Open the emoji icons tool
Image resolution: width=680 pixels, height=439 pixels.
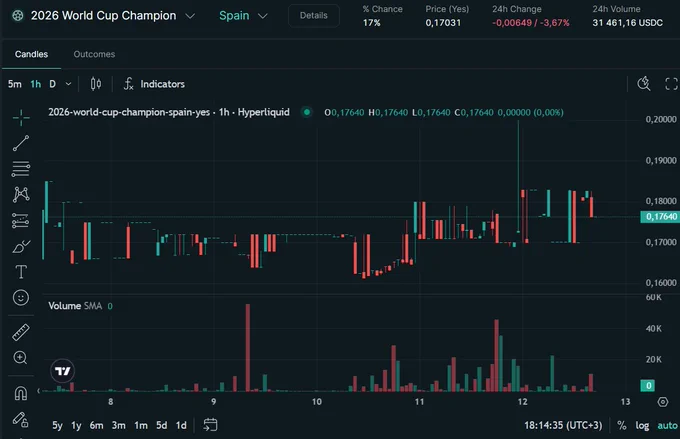21,298
